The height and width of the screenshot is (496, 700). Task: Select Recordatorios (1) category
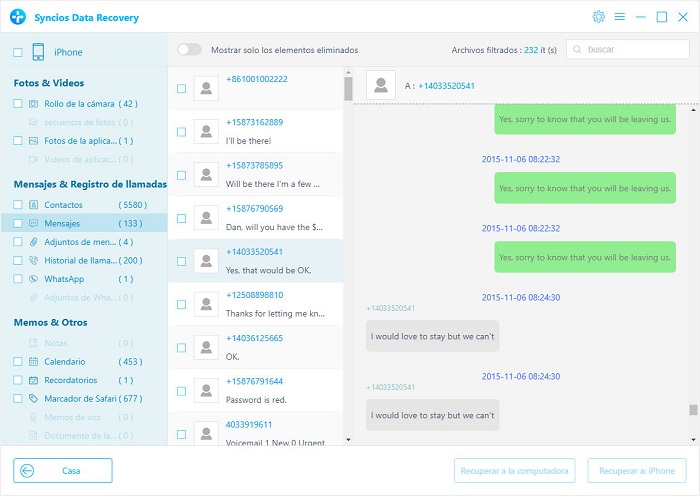point(84,380)
